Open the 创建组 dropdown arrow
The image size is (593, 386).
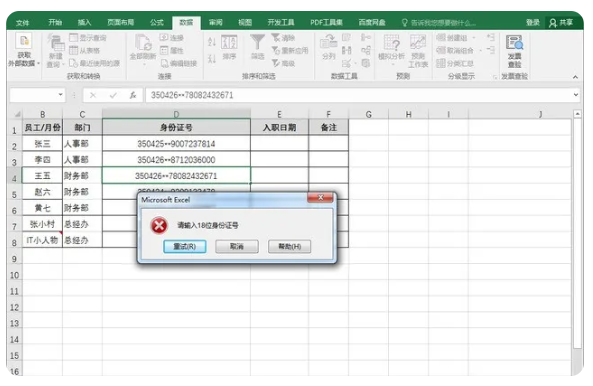pyautogui.click(x=474, y=38)
